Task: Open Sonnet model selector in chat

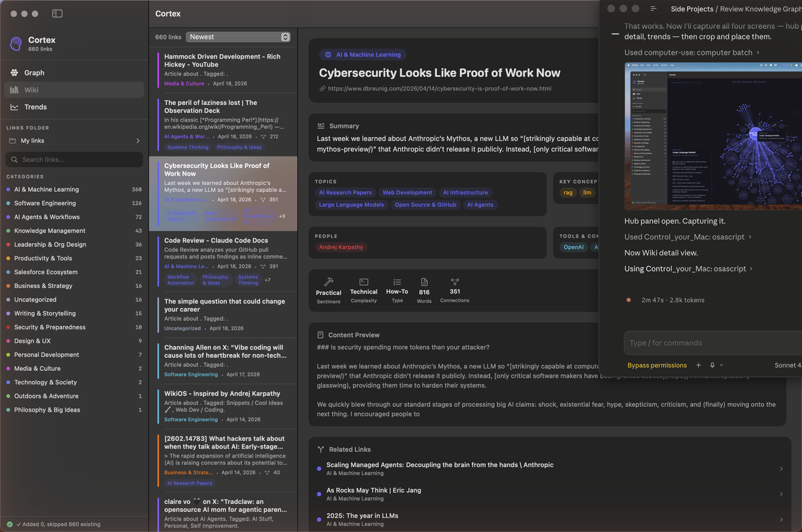Action: (x=787, y=365)
